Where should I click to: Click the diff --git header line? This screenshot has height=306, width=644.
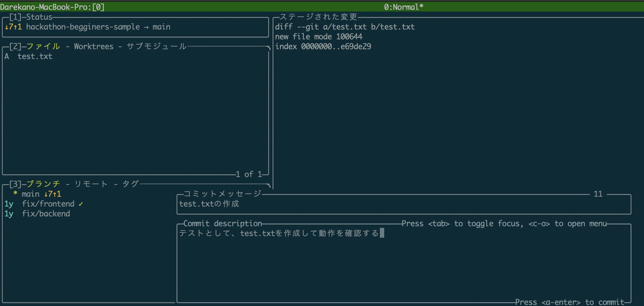(345, 27)
